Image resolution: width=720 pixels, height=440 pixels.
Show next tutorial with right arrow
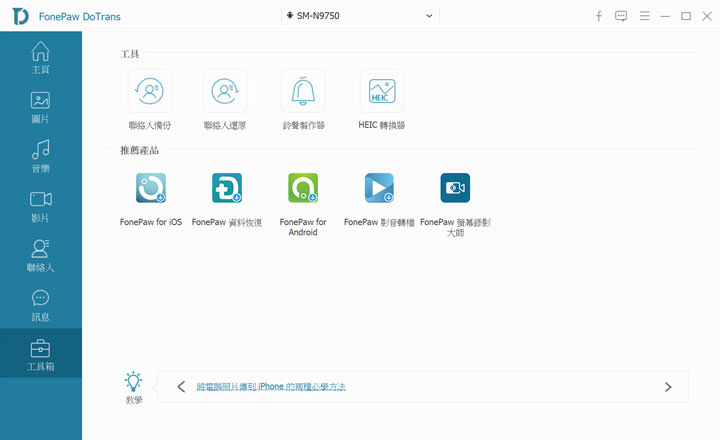668,387
